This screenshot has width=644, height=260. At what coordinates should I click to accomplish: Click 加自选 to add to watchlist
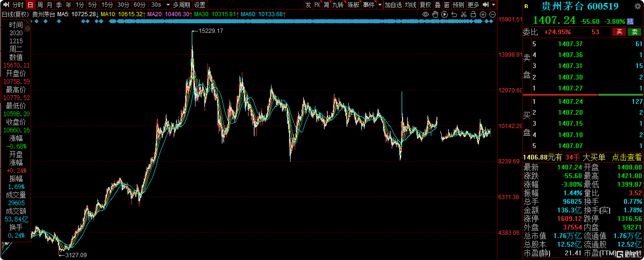[x=393, y=5]
